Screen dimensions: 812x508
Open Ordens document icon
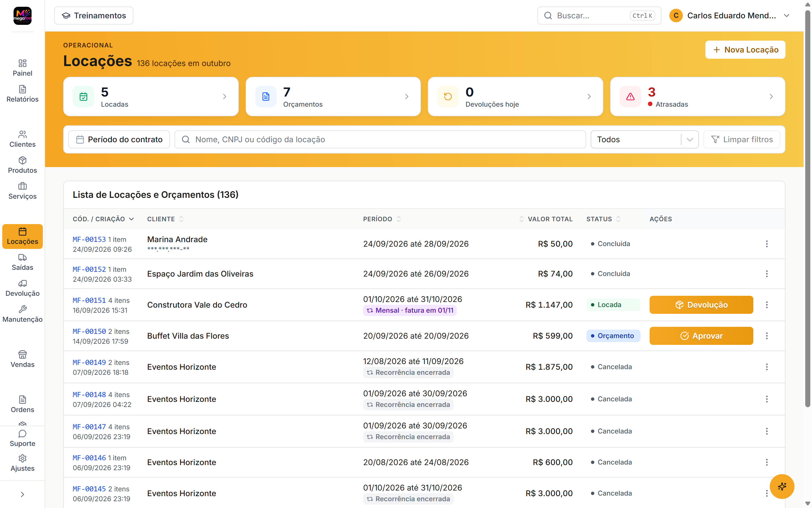pyautogui.click(x=23, y=404)
